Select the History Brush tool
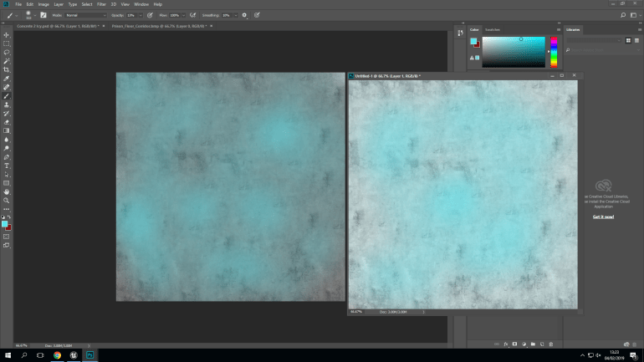Screen dimensions: 644x362 [x=7, y=114]
